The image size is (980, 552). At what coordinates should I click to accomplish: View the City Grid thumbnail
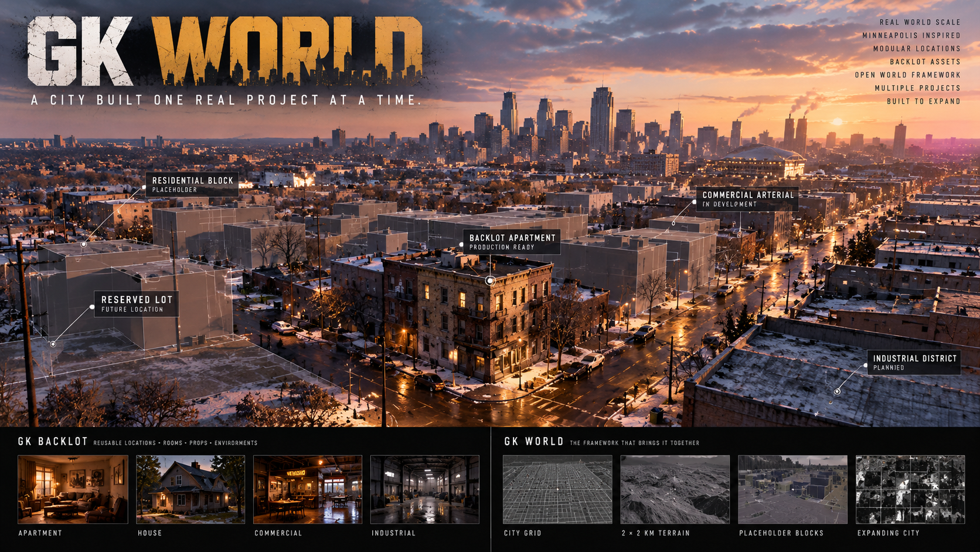[557, 489]
